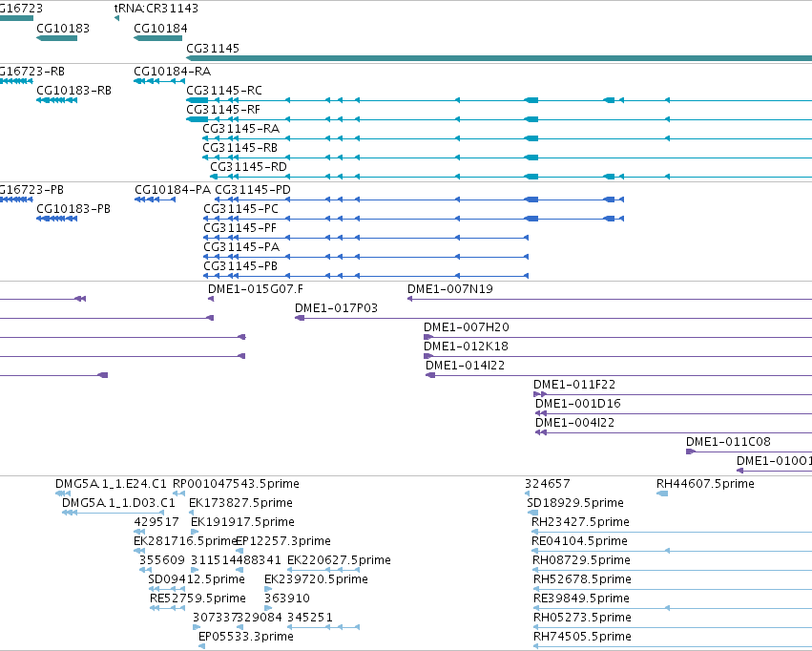Select transcript CG31145-RF label
This screenshot has width=812, height=651.
pos(223,110)
